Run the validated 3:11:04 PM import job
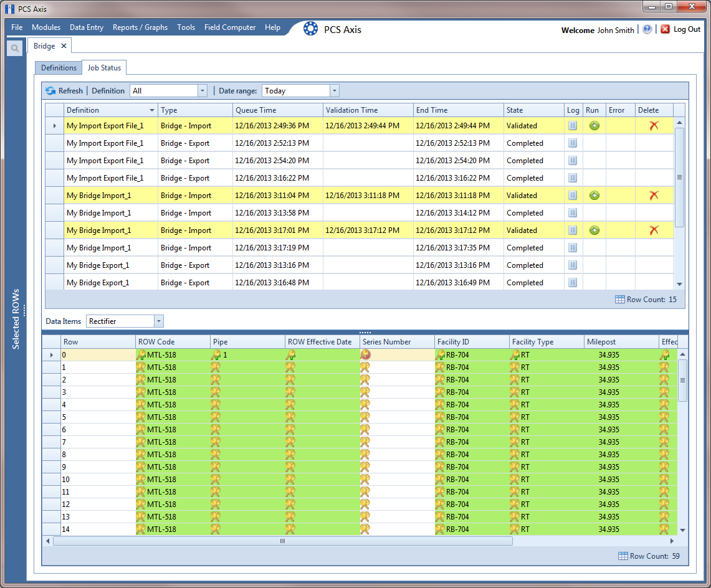This screenshot has width=711, height=588. (594, 196)
